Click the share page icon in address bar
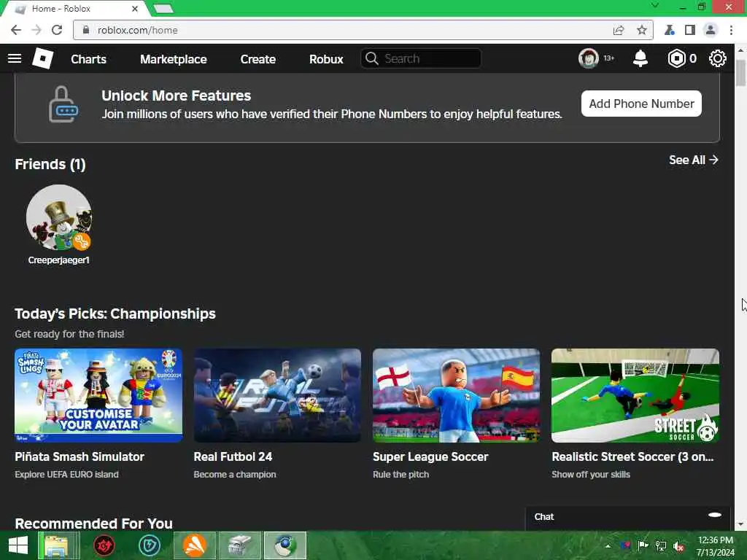This screenshot has height=560, width=747. pos(619,30)
